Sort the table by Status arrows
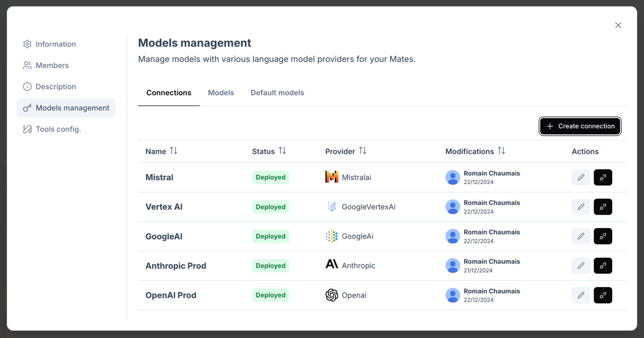Screen dimensions: 644x338 point(282,151)
